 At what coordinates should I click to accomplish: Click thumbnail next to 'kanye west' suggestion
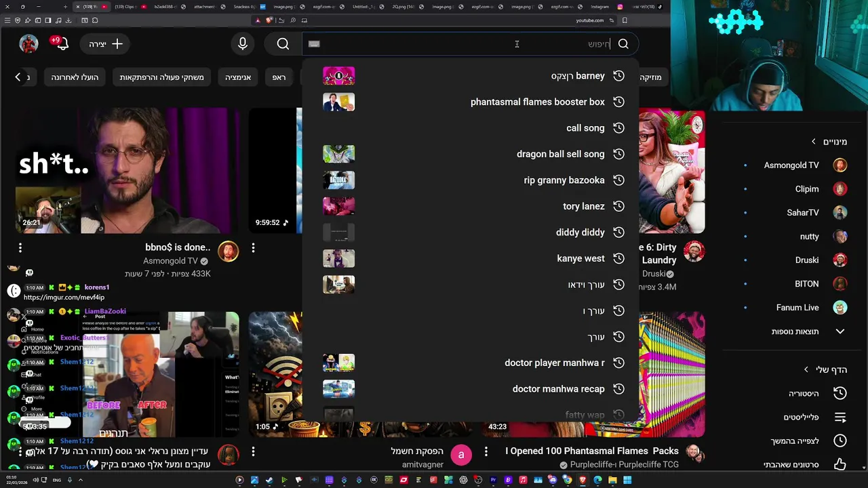coord(338,258)
